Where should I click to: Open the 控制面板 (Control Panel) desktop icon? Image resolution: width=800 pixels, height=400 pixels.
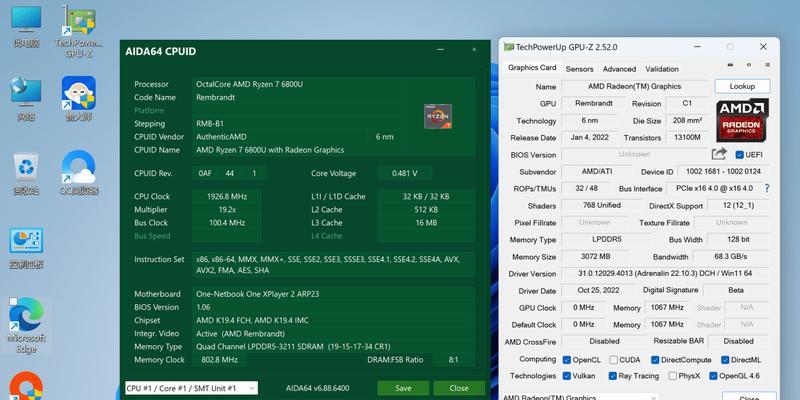coord(26,248)
